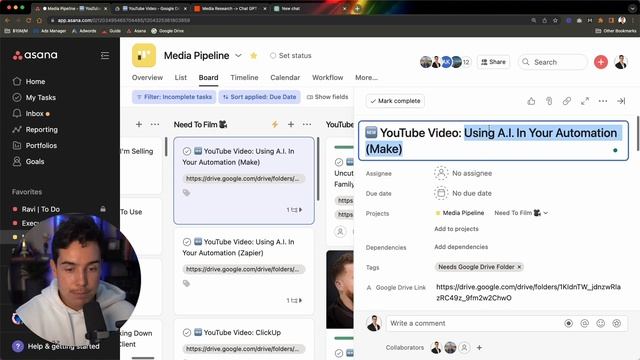Click the Media Pipeline project icon

(144, 55)
